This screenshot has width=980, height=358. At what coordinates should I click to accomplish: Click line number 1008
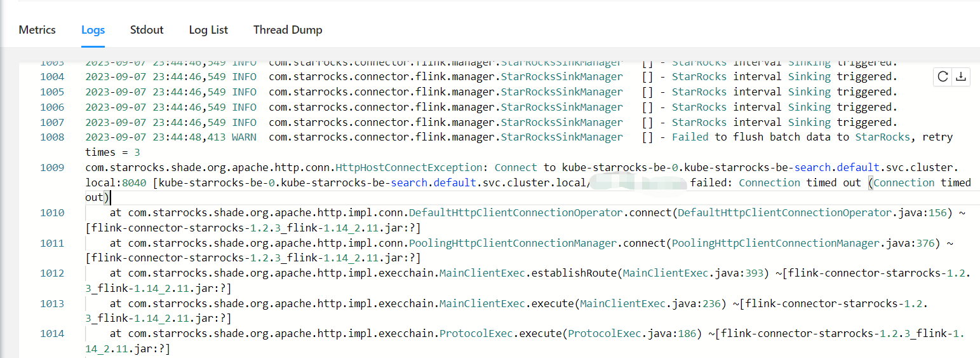click(52, 137)
